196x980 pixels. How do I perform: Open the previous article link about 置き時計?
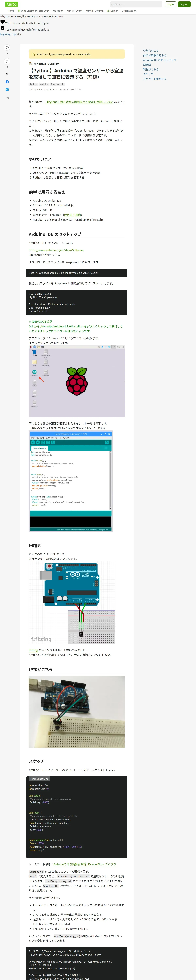[79, 102]
